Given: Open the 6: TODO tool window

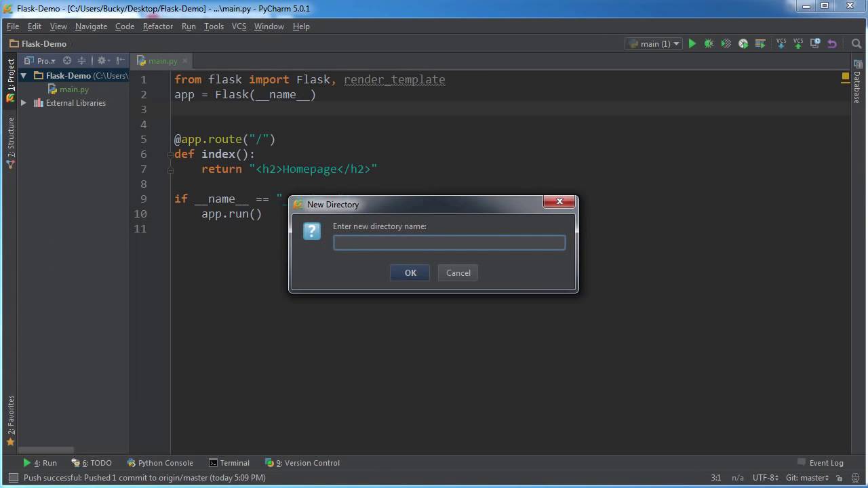Looking at the screenshot, I should coord(92,463).
